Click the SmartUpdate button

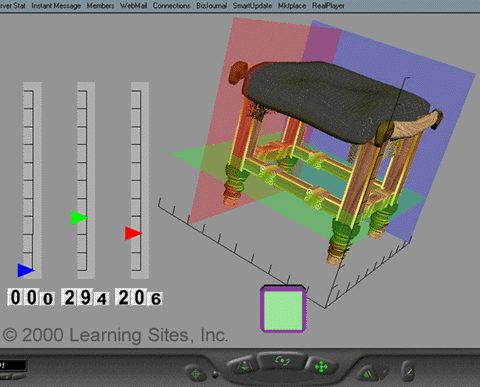click(252, 6)
